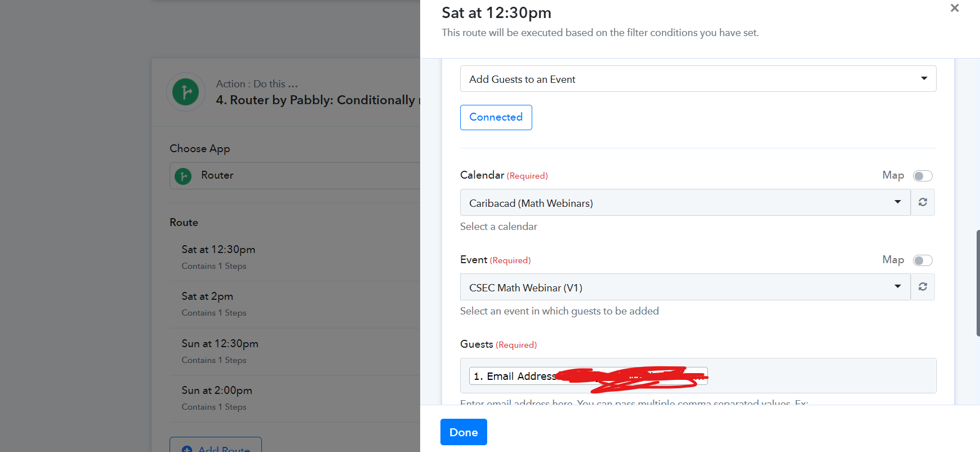Toggle the Map switch for Event
Screen dimensions: 980x452
pos(923,260)
